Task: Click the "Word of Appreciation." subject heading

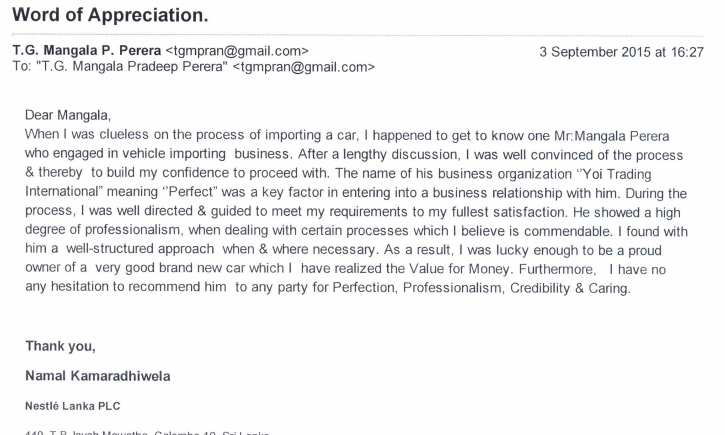Action: coord(110,15)
